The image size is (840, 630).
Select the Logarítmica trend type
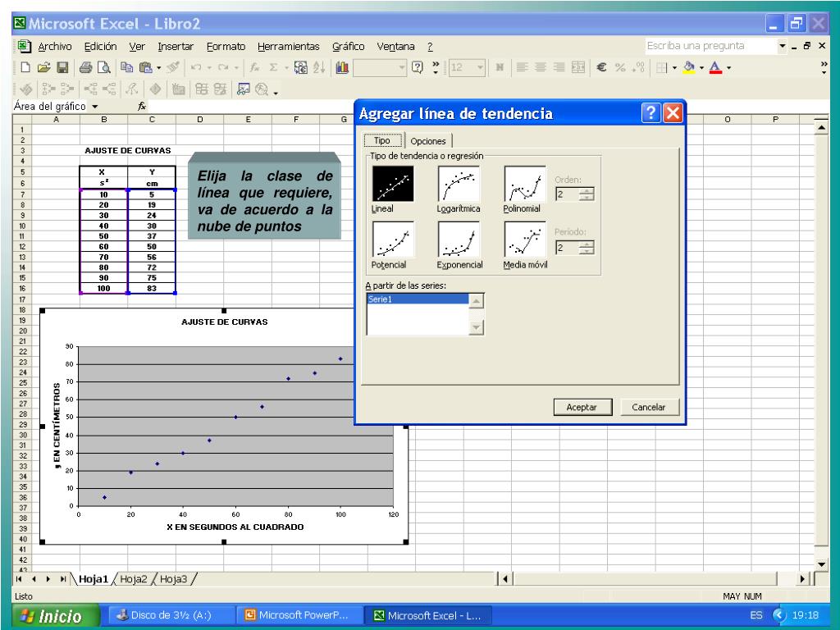459,183
